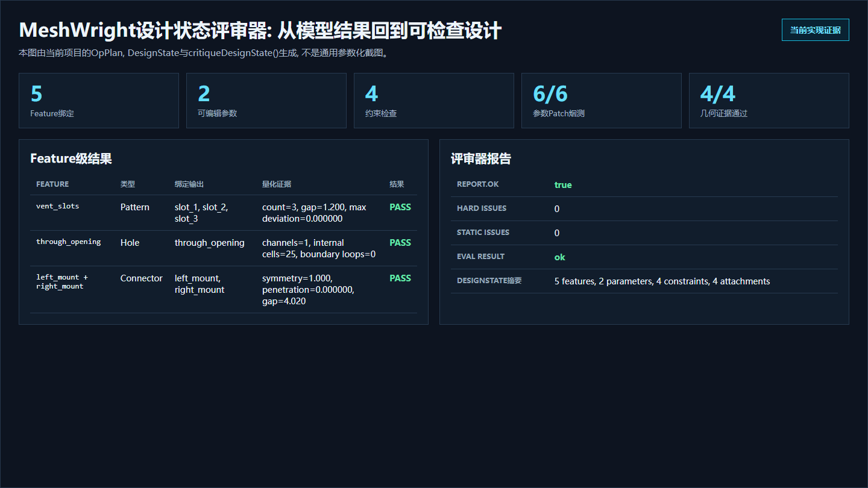Click the 参数Patch烟测 6/6 card

click(x=602, y=101)
